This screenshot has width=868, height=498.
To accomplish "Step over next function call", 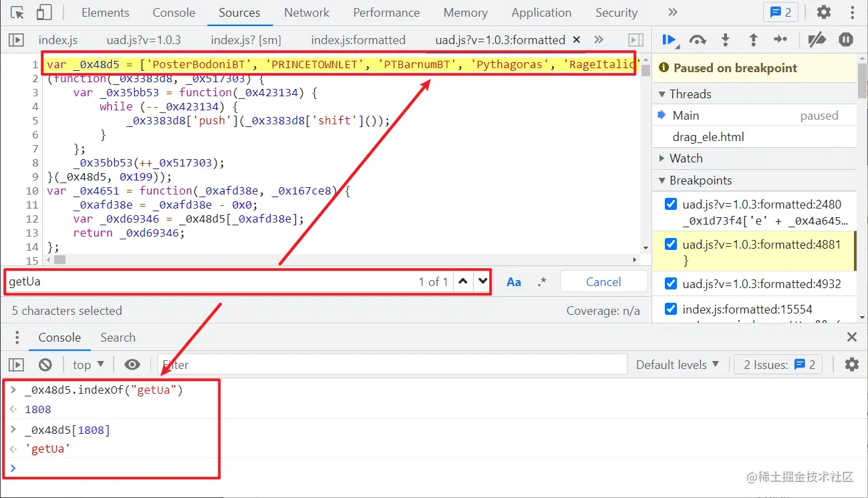I will point(698,40).
